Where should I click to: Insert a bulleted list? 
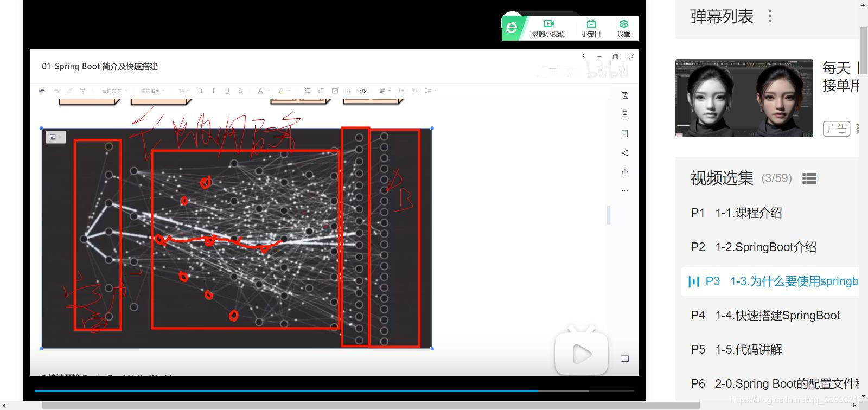tap(308, 91)
